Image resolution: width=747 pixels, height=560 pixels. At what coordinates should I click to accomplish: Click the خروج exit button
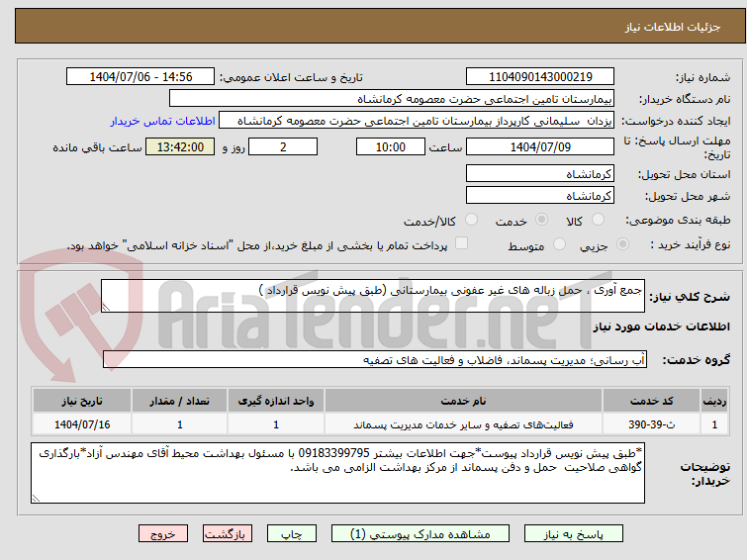163,534
